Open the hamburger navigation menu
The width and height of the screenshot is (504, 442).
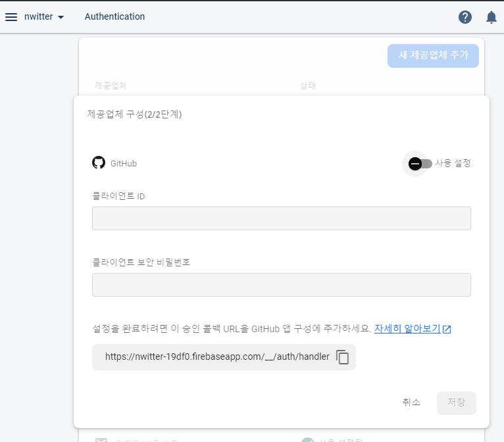[11, 16]
